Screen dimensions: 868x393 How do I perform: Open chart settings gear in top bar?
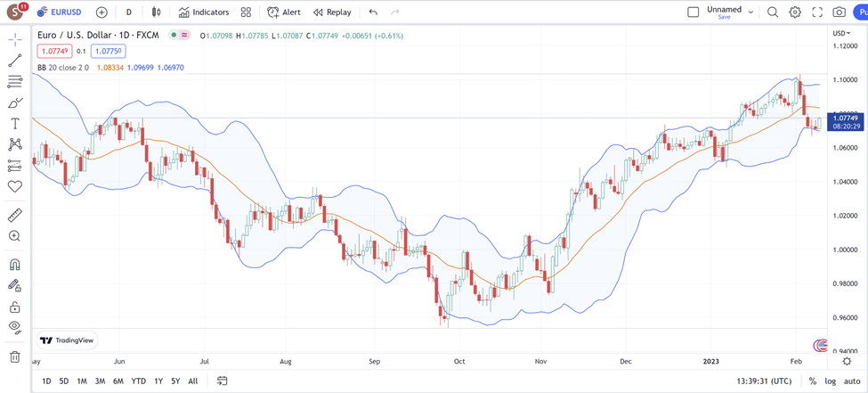point(795,12)
